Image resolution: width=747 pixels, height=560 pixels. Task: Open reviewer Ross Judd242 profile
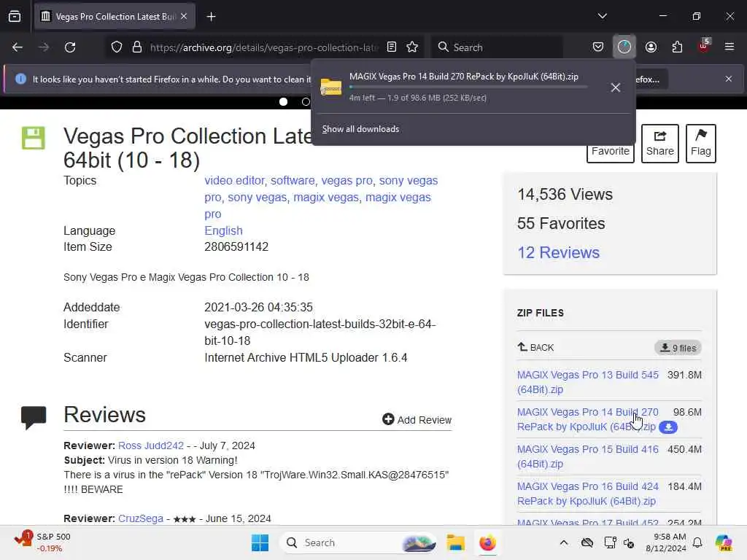pyautogui.click(x=150, y=446)
